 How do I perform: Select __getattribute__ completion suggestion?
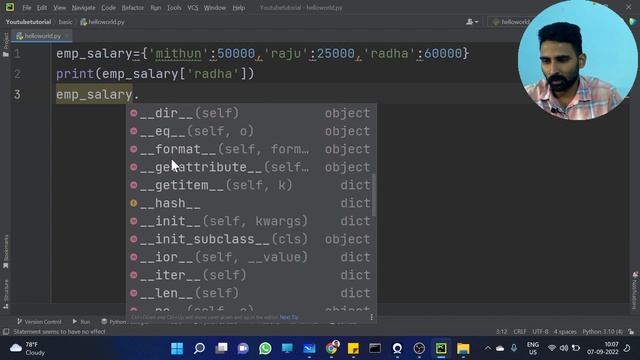pyautogui.click(x=251, y=167)
